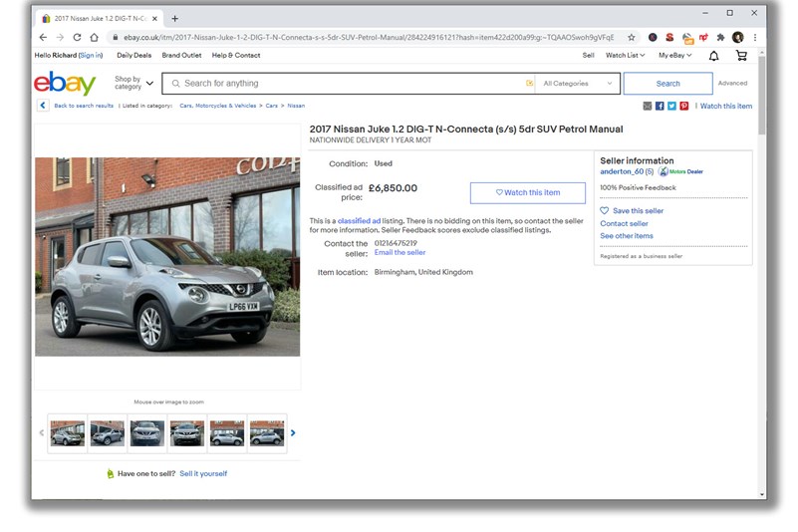The width and height of the screenshot is (798, 532).
Task: Show next thumbnails with right arrow
Action: click(x=293, y=433)
